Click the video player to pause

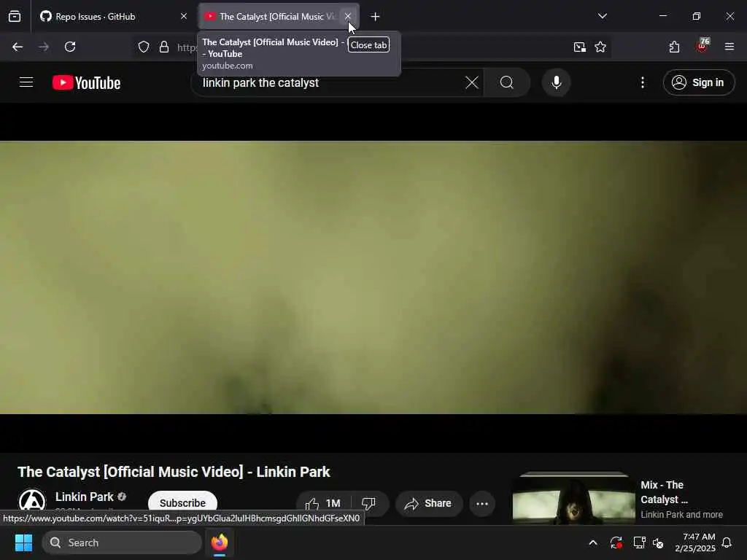pyautogui.click(x=373, y=277)
